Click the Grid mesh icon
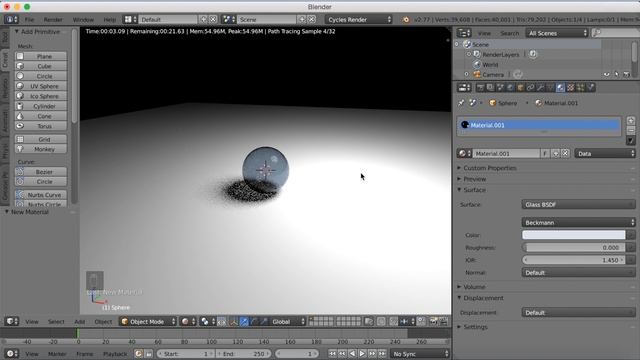 pos(20,139)
